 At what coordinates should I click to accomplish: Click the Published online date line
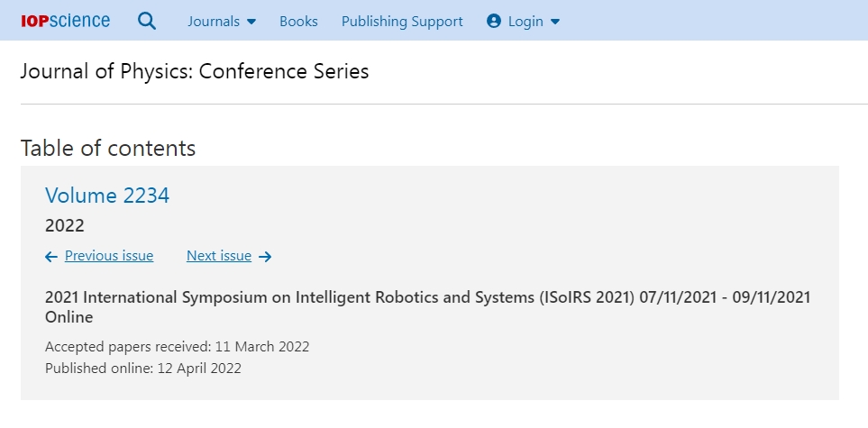point(143,368)
